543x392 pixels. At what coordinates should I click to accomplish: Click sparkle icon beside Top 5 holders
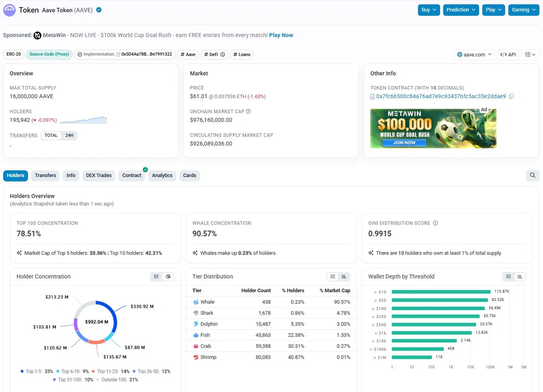click(x=19, y=253)
